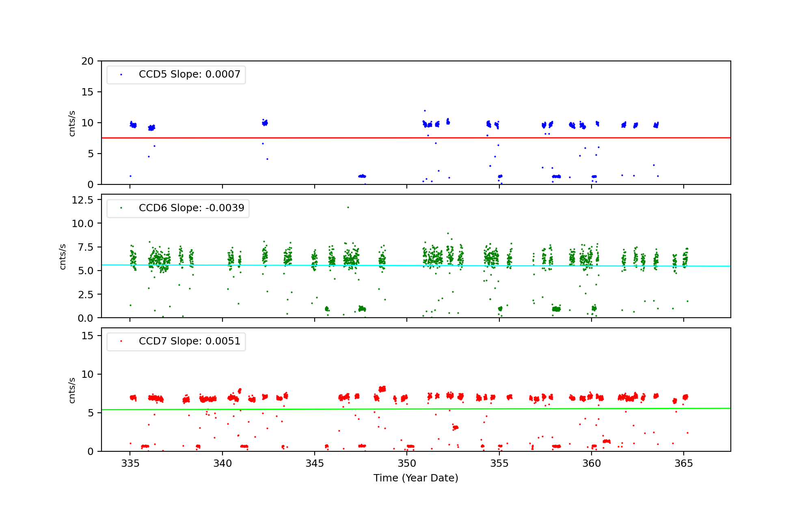
Task: Click the blue marker in CCD5 legend
Action: [x=121, y=75]
